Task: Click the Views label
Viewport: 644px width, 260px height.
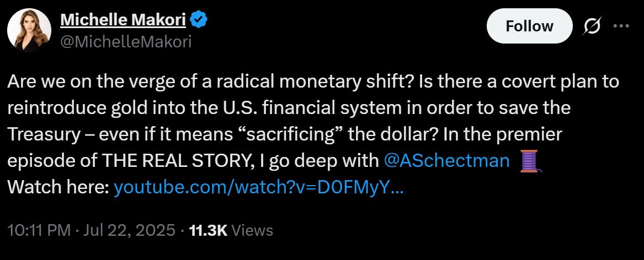Action: pyautogui.click(x=252, y=230)
